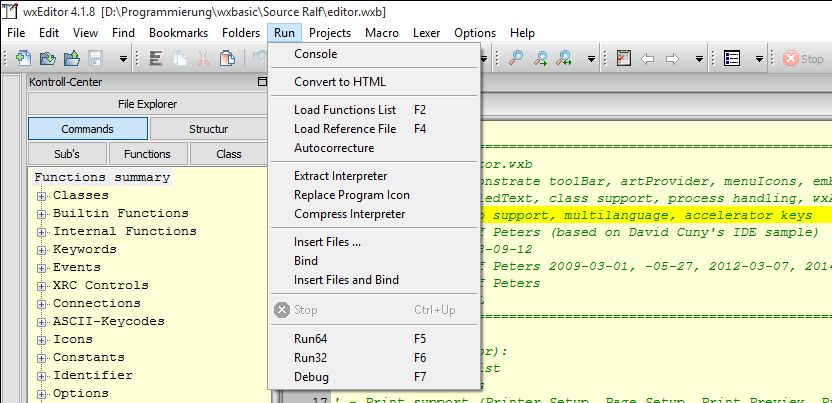Click the list view toolbar icon
The image size is (832, 403).
(732, 59)
